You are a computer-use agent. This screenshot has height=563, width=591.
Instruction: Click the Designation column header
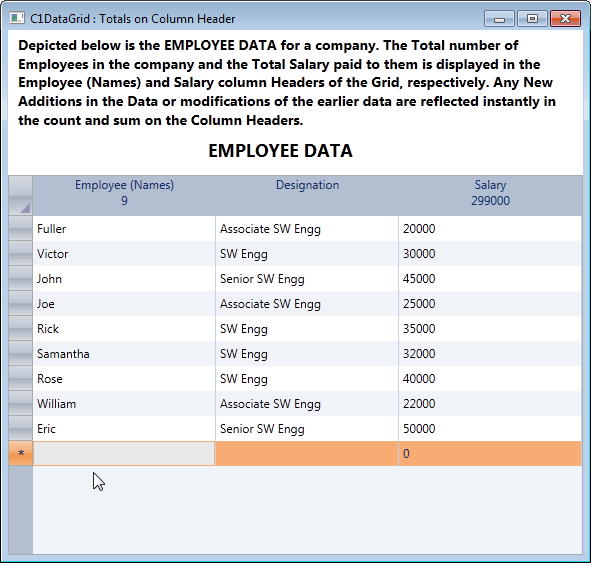(x=307, y=195)
